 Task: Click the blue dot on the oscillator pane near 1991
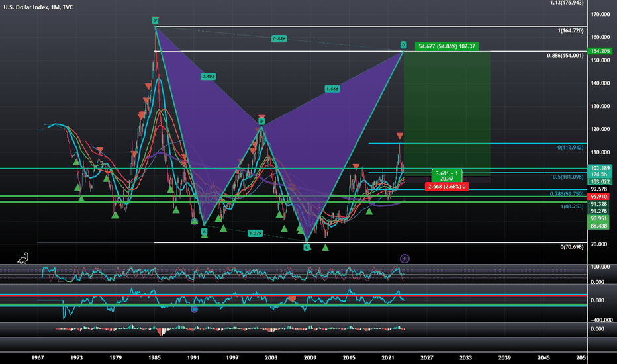194,310
